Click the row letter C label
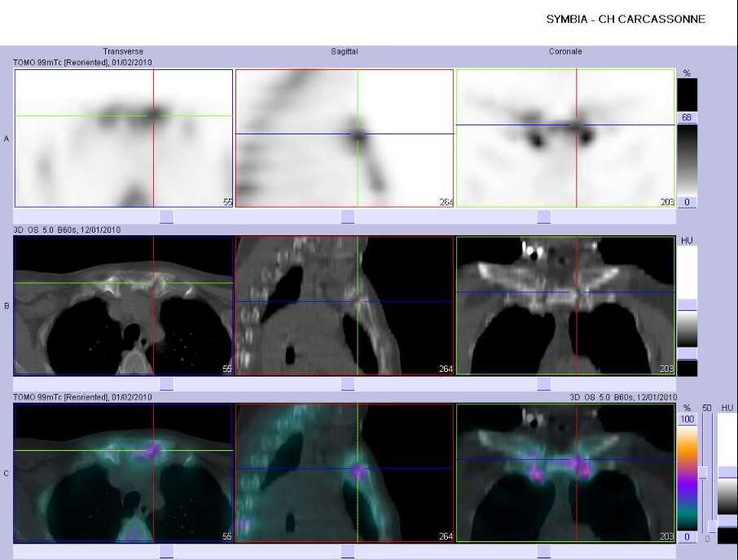Screen dimensions: 738x560 click(x=7, y=474)
